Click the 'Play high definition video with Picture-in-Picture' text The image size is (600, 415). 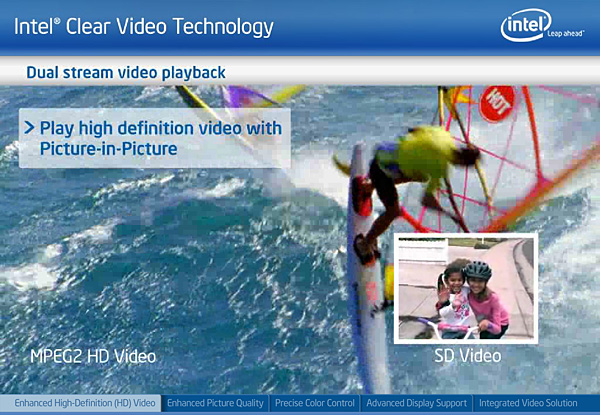[161, 138]
